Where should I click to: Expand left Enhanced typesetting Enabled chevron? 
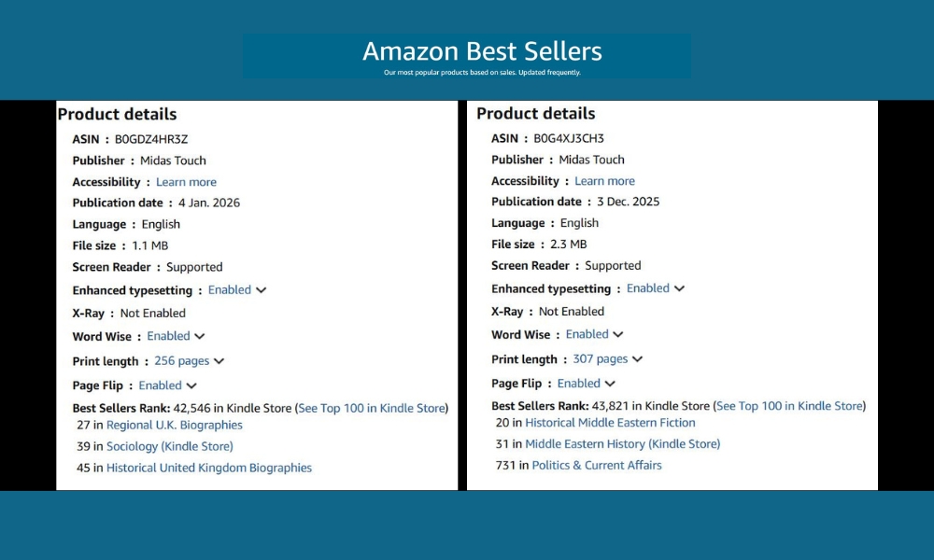[262, 290]
